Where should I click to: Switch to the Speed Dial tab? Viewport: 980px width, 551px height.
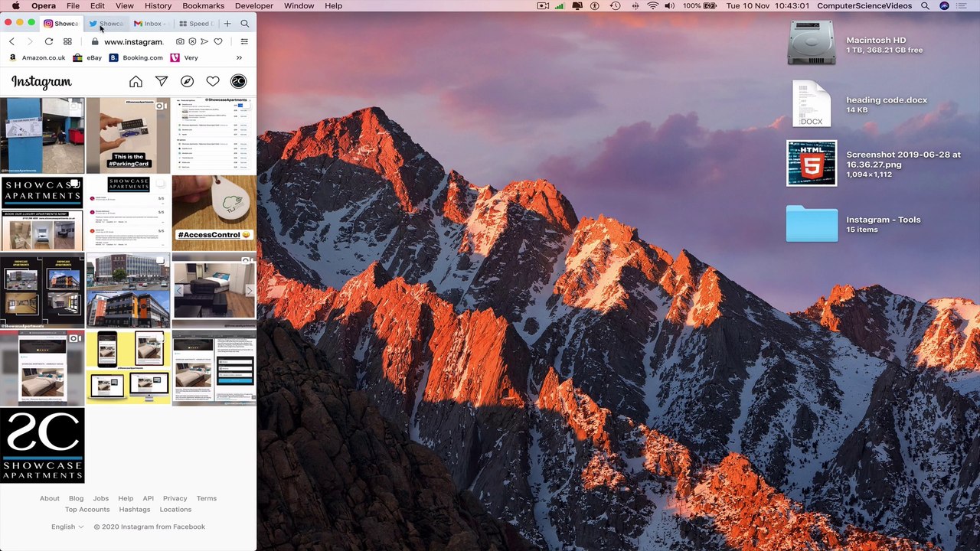(196, 24)
